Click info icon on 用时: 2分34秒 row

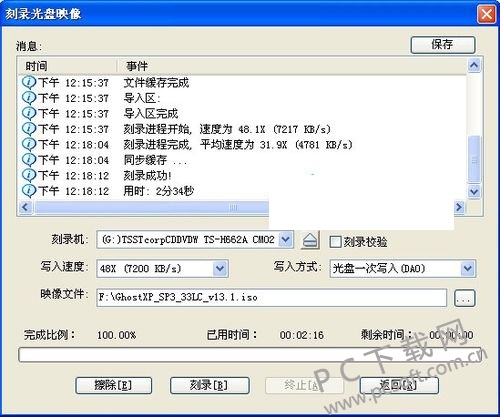tap(29, 191)
